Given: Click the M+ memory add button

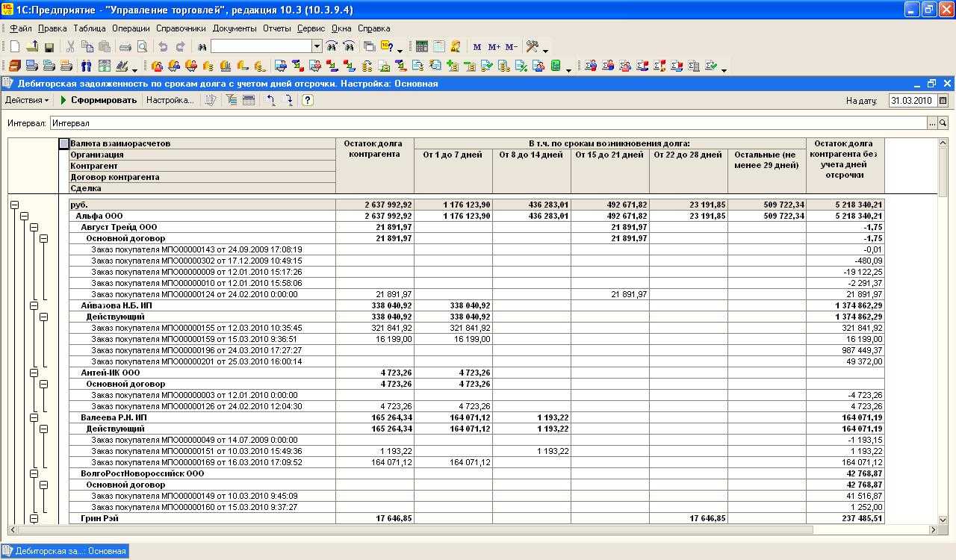Looking at the screenshot, I should pos(494,46).
